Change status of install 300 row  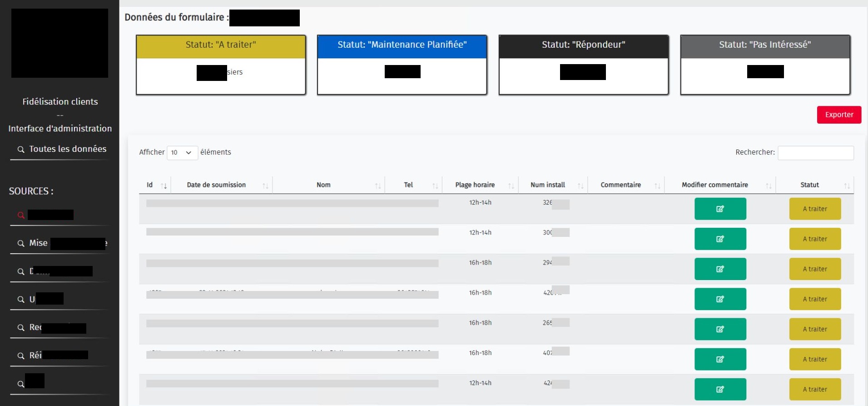tap(815, 239)
